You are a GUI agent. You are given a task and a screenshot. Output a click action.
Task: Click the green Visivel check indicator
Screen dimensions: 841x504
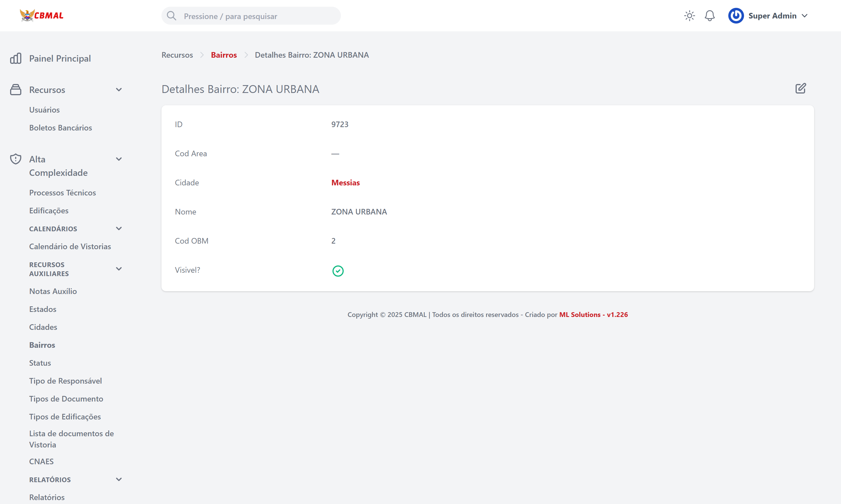click(x=338, y=271)
